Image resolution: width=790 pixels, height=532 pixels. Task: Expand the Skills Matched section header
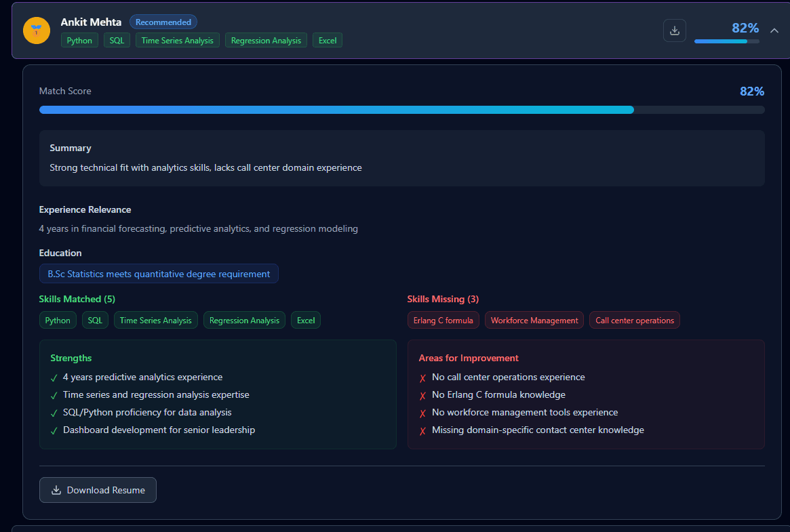click(77, 299)
